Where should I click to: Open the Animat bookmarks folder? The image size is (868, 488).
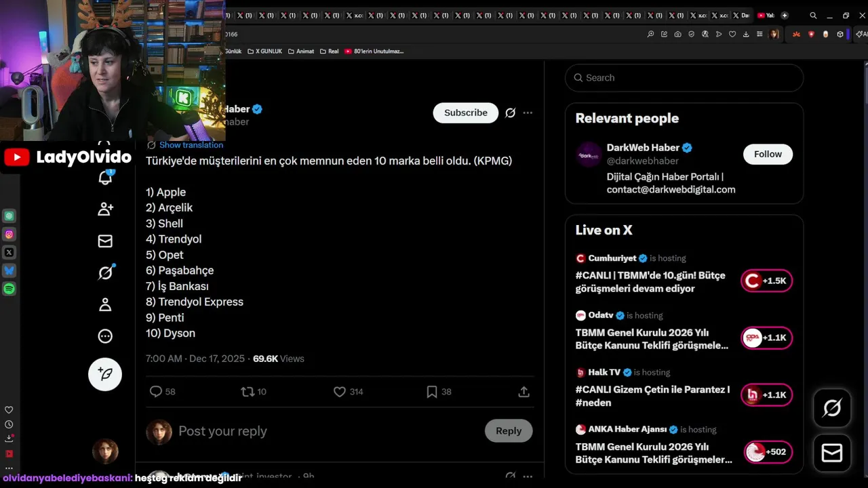[301, 51]
